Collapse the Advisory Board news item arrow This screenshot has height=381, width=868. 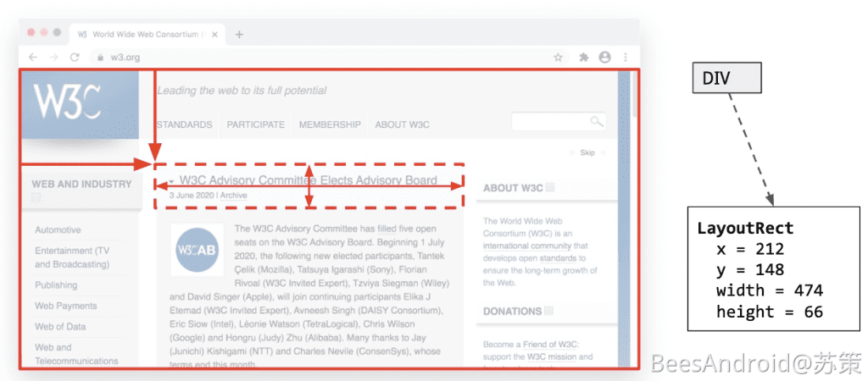click(x=171, y=181)
